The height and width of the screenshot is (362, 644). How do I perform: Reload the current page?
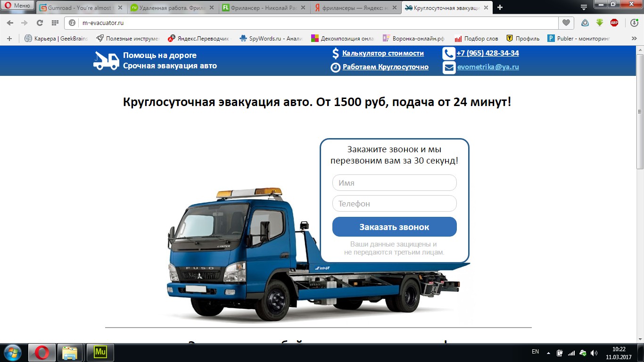pyautogui.click(x=40, y=23)
